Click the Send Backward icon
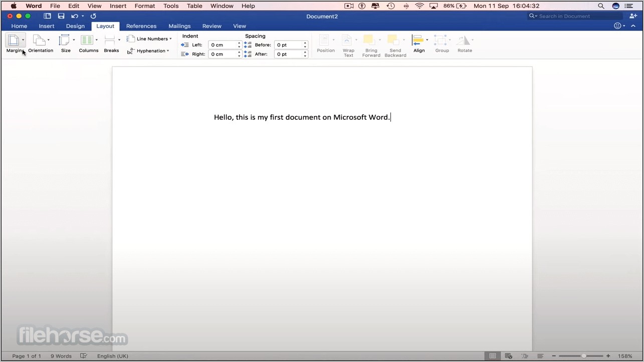The width and height of the screenshot is (644, 362). [393, 40]
